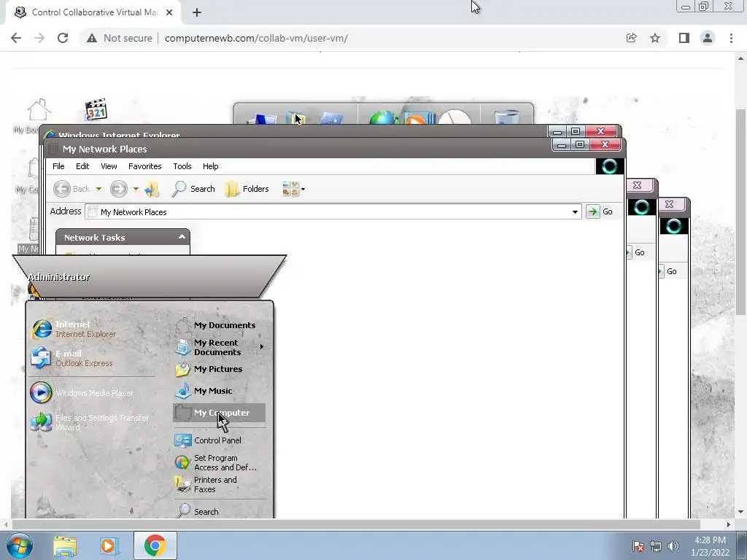Screen dimensions: 747x560
Task: Open Outlook Express E-mail entry
Action: tap(72, 358)
